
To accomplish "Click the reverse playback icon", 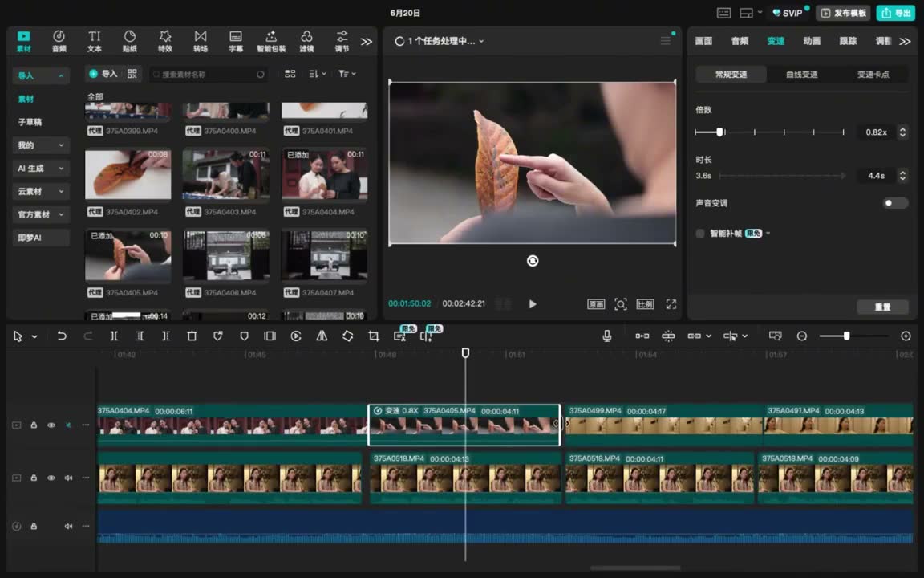I will (296, 336).
